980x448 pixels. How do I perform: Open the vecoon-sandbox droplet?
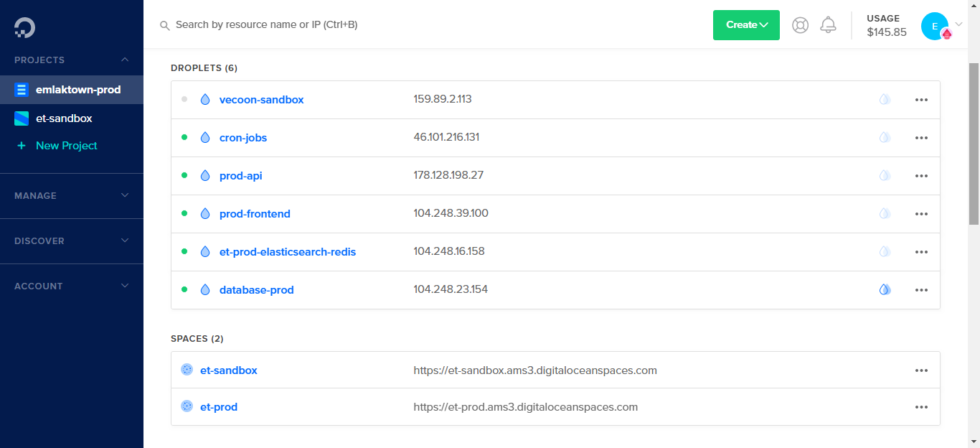coord(262,100)
